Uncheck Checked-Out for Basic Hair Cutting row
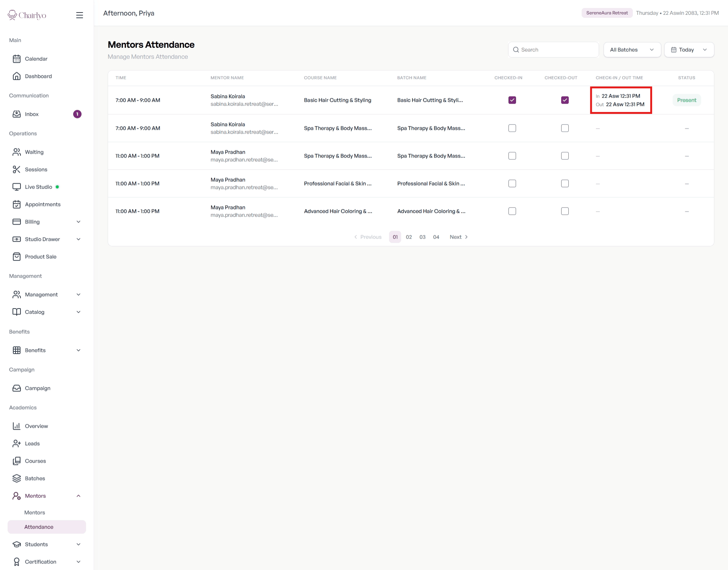This screenshot has height=570, width=728. pyautogui.click(x=565, y=100)
